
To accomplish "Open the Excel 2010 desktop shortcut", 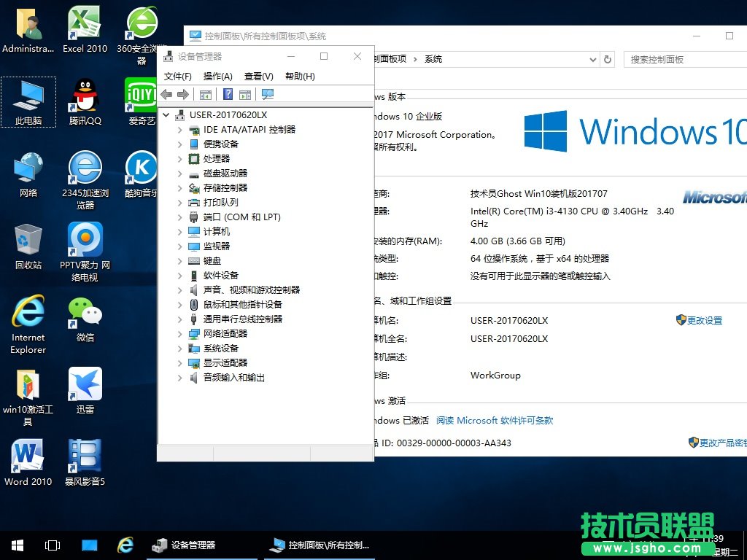I will pyautogui.click(x=85, y=29).
